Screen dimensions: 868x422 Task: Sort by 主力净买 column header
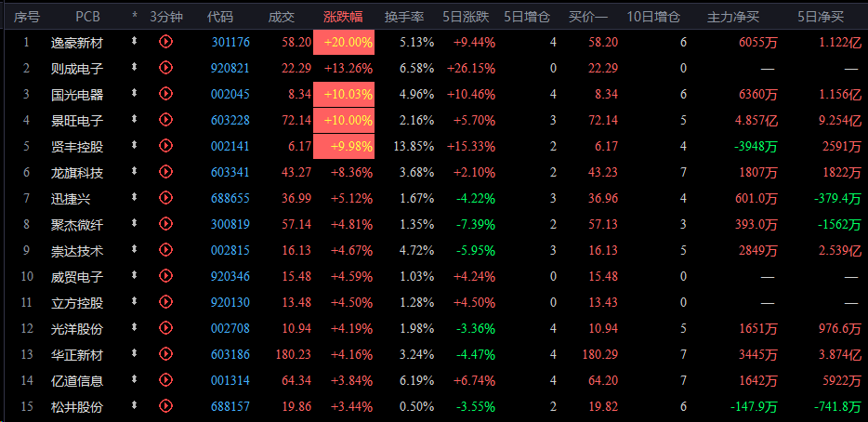coord(733,17)
